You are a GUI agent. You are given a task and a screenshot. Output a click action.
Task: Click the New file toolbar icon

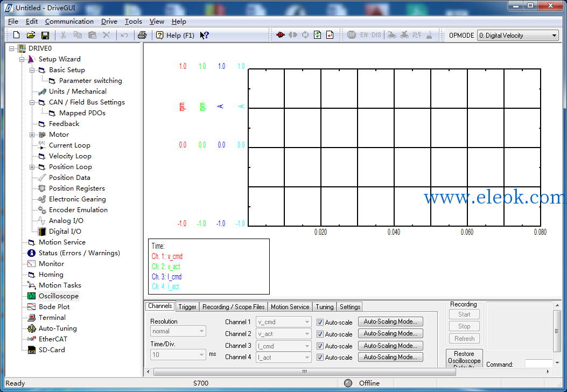16,35
